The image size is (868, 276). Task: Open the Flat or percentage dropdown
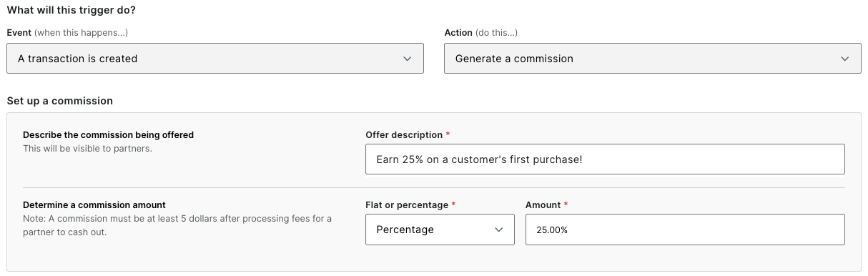440,230
